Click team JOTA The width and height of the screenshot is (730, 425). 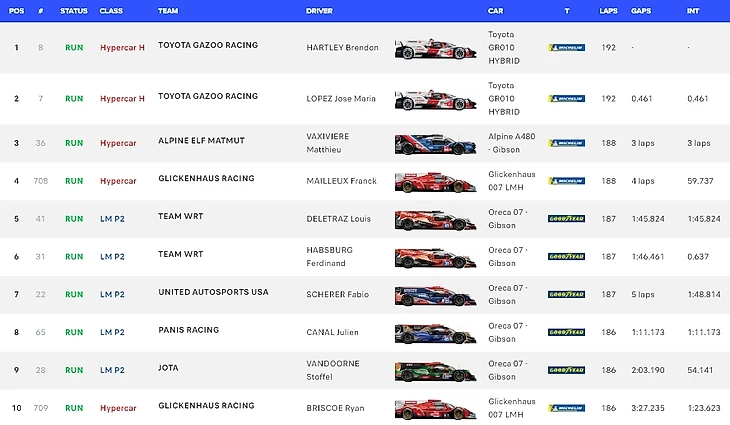[168, 368]
